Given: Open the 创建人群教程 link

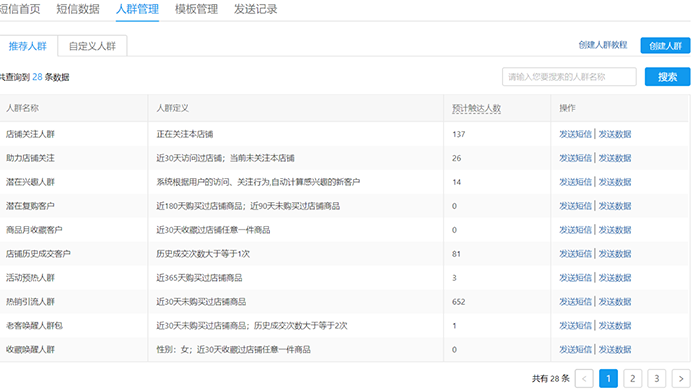Looking at the screenshot, I should pyautogui.click(x=603, y=45).
